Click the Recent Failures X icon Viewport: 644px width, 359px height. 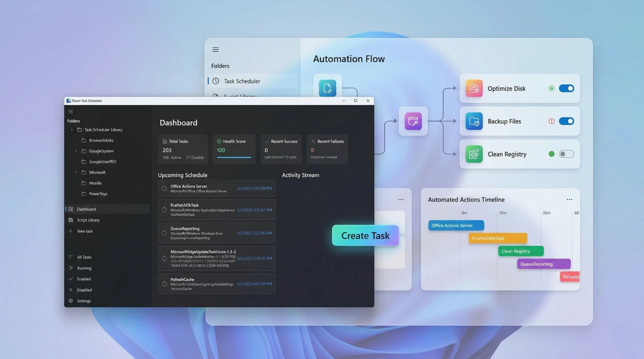coord(313,141)
